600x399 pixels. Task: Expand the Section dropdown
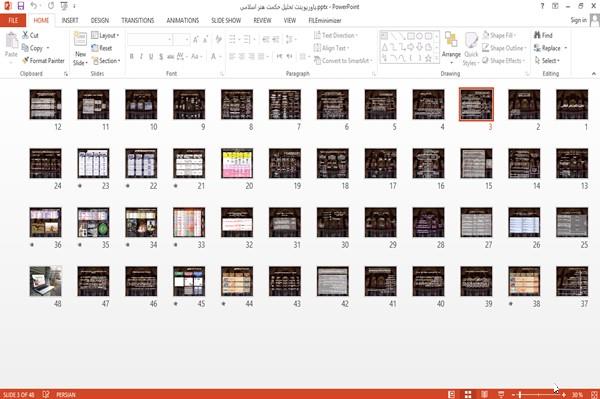pos(106,60)
